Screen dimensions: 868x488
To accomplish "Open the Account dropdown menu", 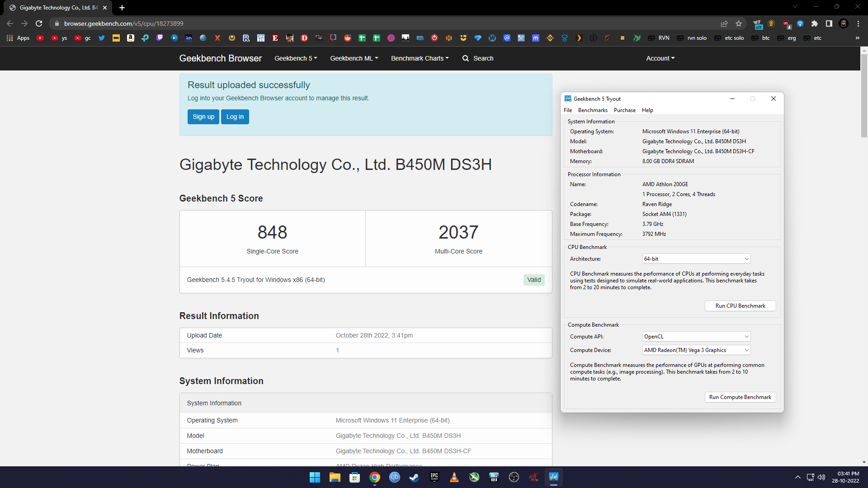I will (660, 58).
